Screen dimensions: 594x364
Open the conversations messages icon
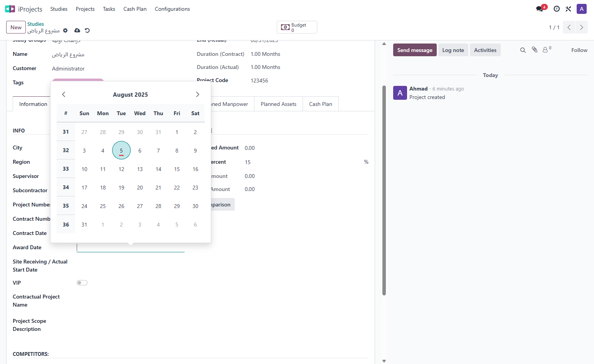click(540, 9)
